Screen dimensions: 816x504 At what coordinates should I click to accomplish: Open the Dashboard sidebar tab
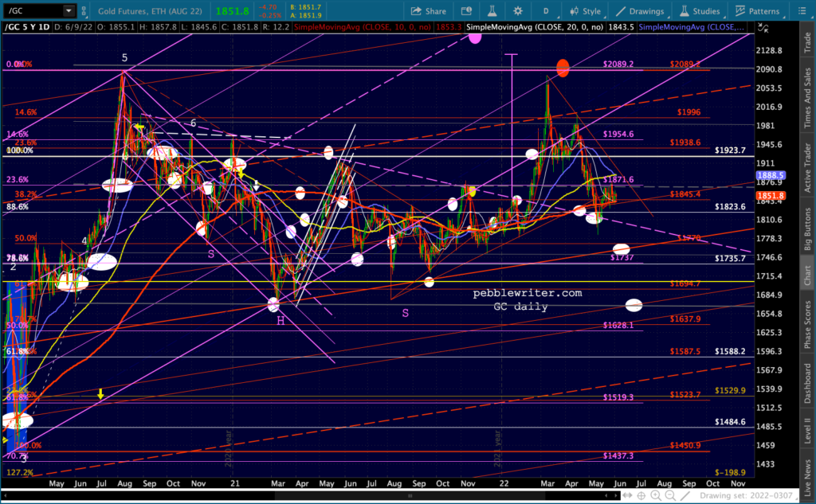click(x=807, y=383)
